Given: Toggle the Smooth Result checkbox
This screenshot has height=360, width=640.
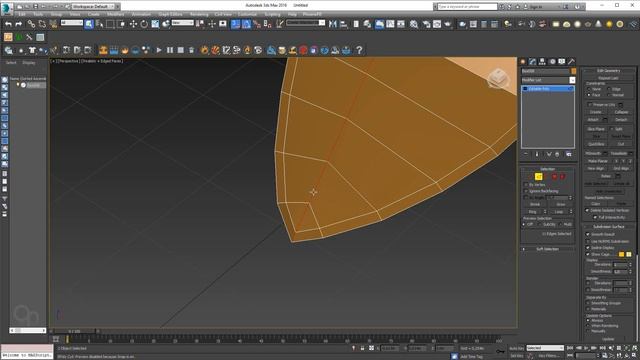Looking at the screenshot, I should (x=588, y=234).
